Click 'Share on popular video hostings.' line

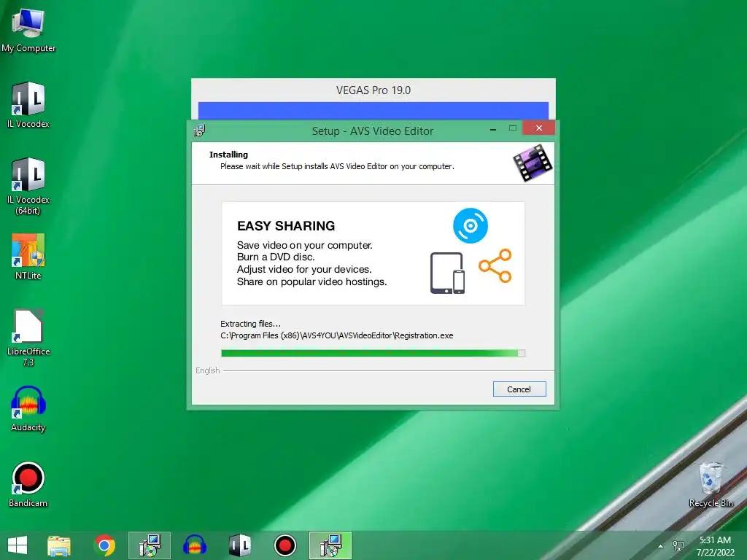coord(311,282)
